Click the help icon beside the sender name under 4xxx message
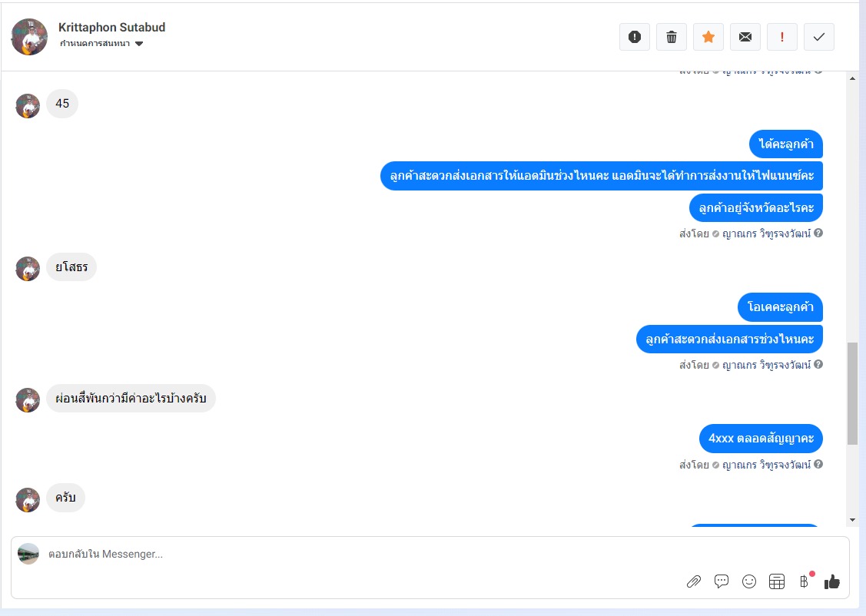The image size is (866, 616). (x=818, y=464)
